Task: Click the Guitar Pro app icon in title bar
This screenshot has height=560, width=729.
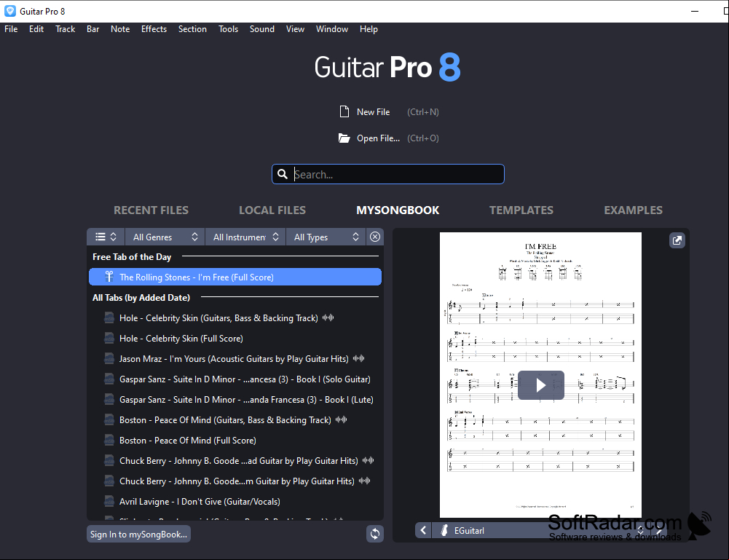Action: click(x=9, y=11)
